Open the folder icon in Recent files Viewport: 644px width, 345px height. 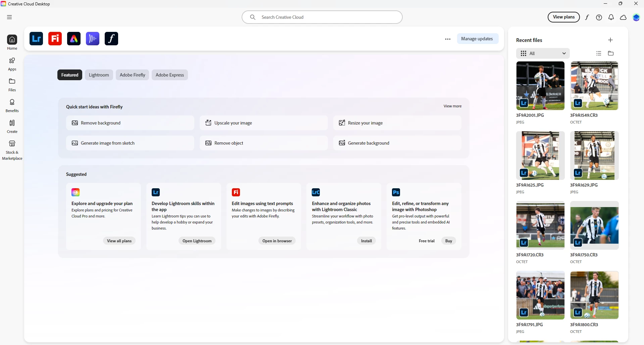(611, 53)
